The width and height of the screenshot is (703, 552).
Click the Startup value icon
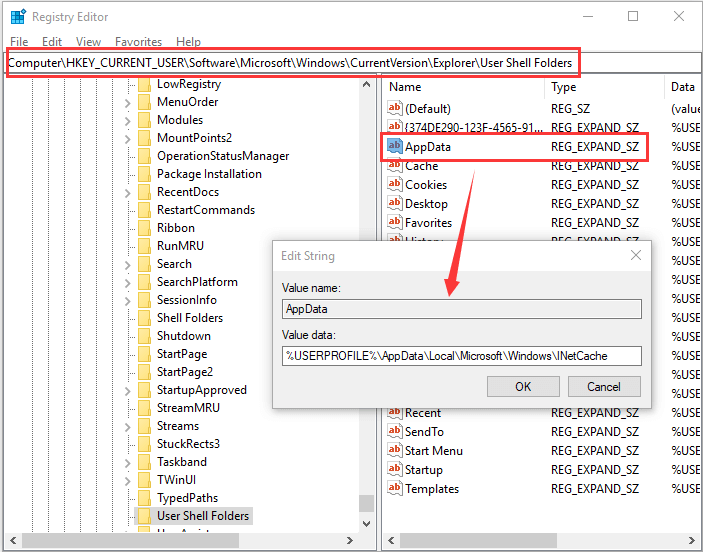click(395, 469)
